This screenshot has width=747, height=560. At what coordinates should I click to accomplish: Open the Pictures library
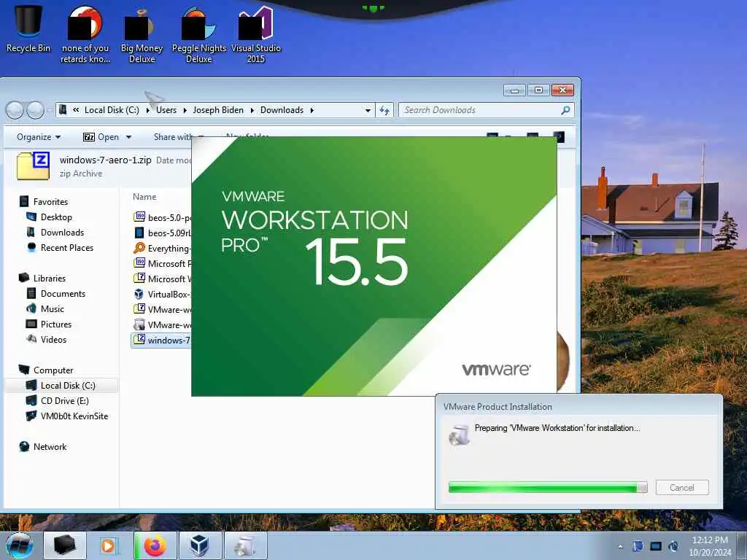55,324
